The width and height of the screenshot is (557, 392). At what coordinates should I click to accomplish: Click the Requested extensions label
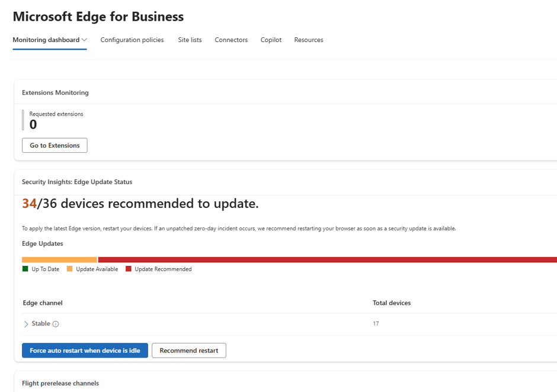[x=56, y=114]
